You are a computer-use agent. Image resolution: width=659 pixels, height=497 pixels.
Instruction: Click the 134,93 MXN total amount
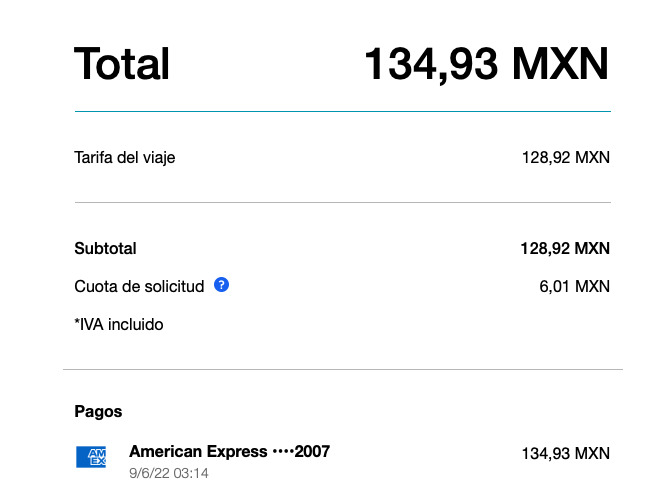click(x=487, y=64)
